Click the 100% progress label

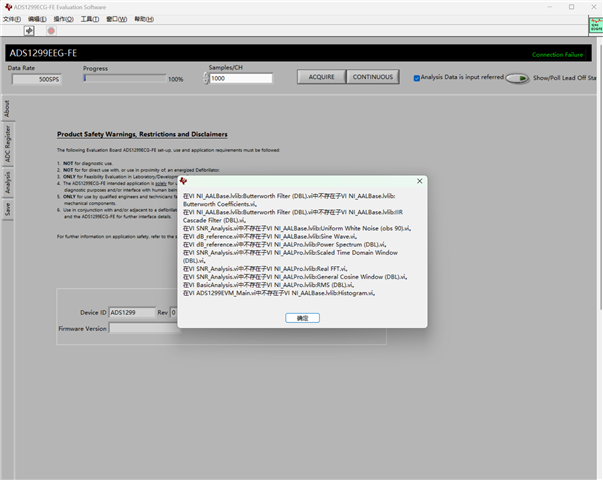[175, 79]
